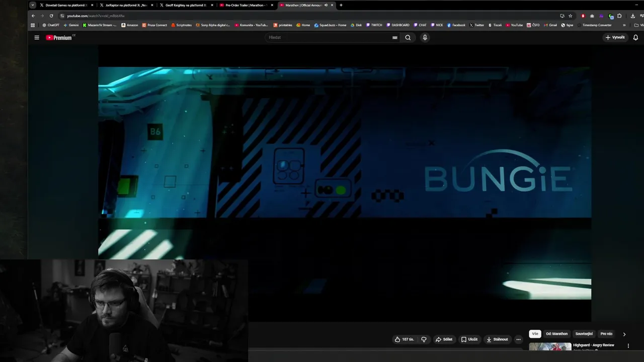The width and height of the screenshot is (644, 362).
Task: Open Gmail bookmark
Action: tap(550, 25)
